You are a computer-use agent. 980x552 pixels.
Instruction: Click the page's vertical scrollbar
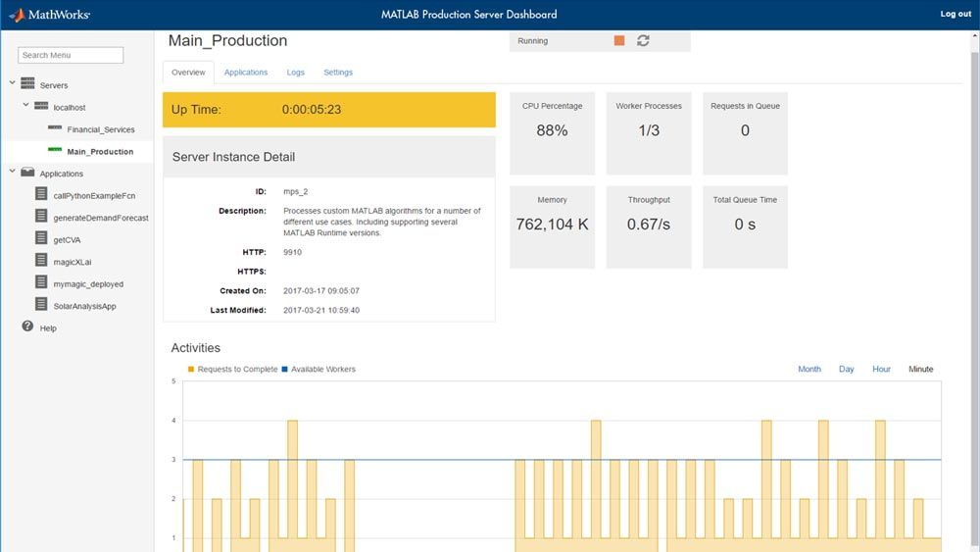point(974,294)
